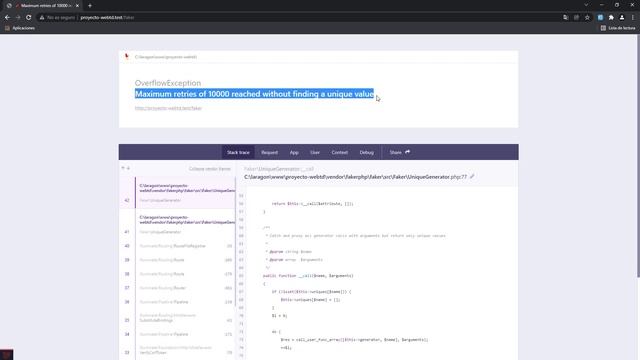The height and width of the screenshot is (360, 640).
Task: Open UniqueGenerator.php in editor via pencil icon
Action: [472, 177]
